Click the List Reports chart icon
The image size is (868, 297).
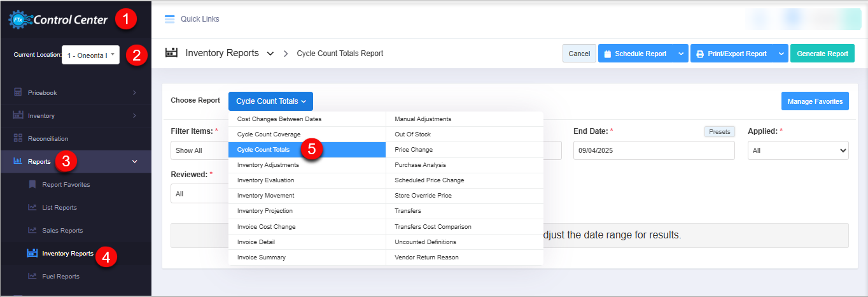pos(32,207)
